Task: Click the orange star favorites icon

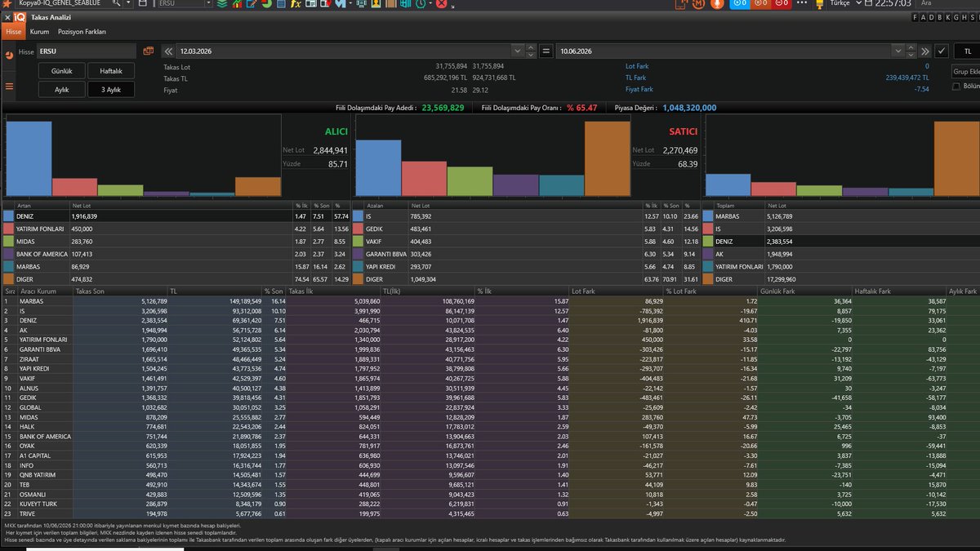Action: 7,3
